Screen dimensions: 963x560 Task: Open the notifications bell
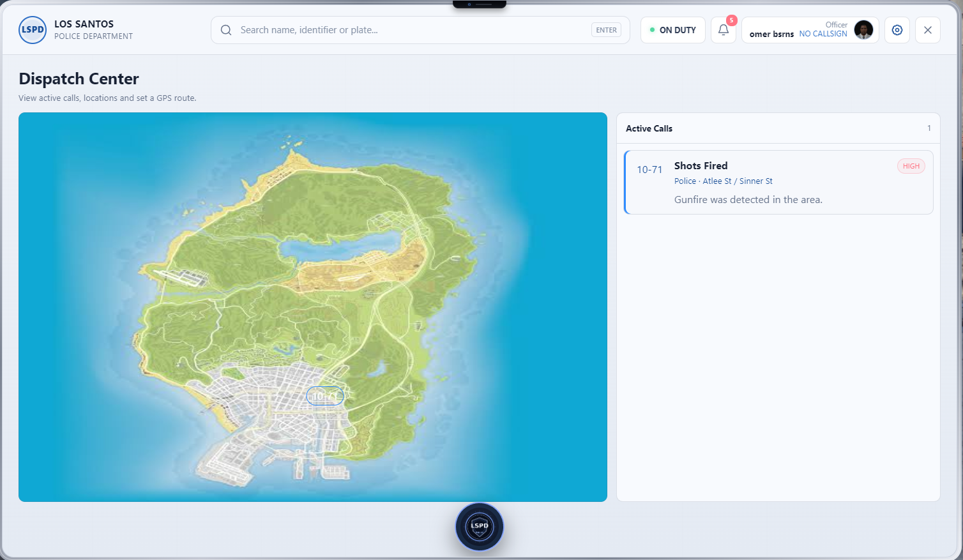(723, 30)
